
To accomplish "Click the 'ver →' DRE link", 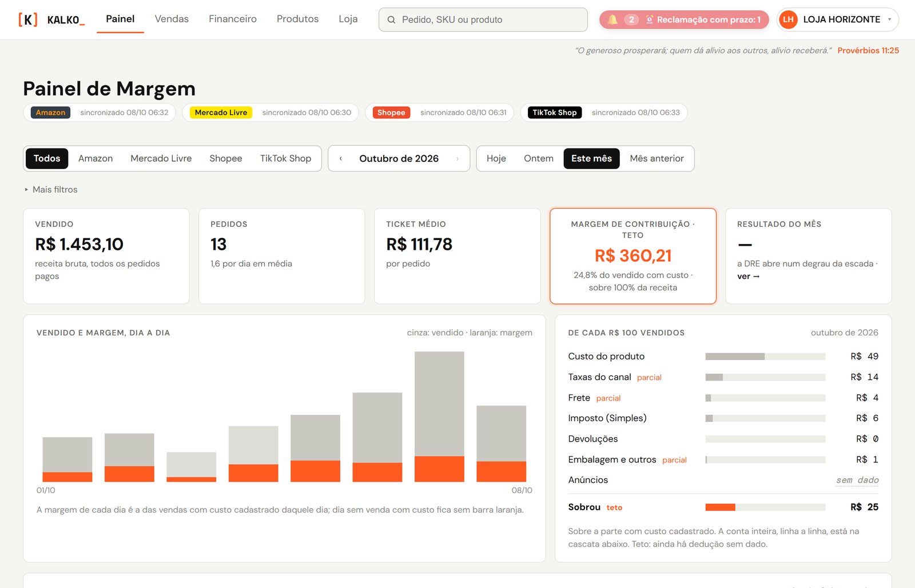I will [748, 277].
